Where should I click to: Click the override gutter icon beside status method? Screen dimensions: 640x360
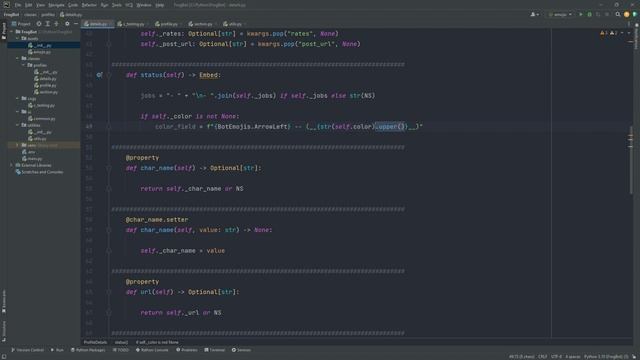point(99,75)
